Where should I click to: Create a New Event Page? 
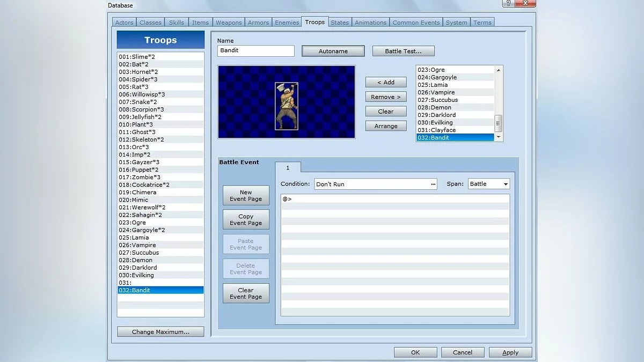pyautogui.click(x=246, y=195)
